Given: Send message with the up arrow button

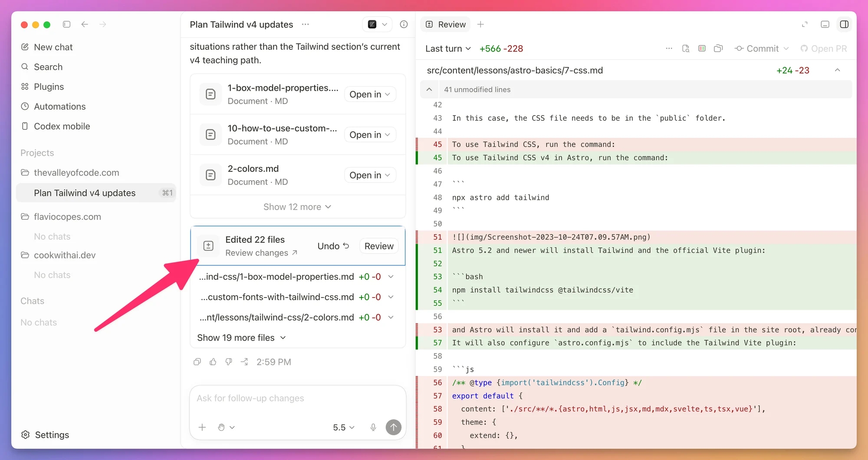Looking at the screenshot, I should point(394,427).
